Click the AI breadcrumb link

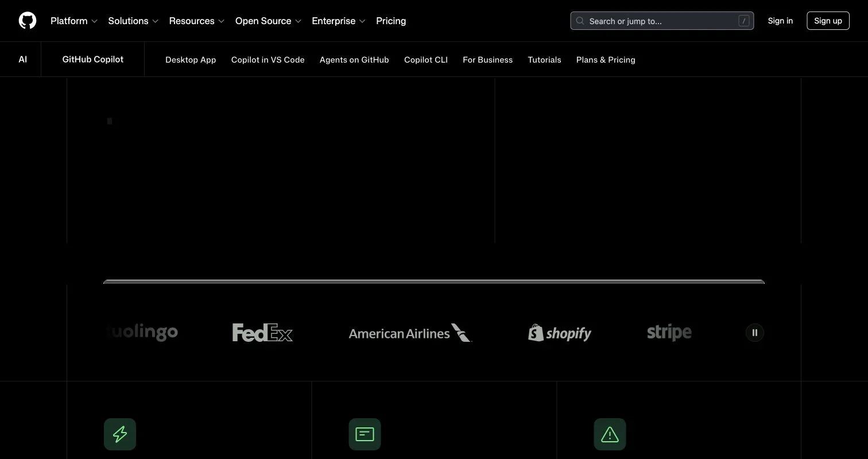click(x=23, y=59)
